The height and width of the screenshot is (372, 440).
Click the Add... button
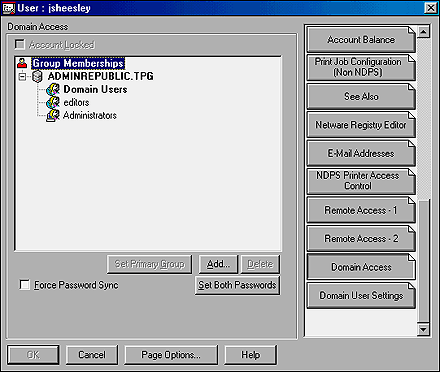(x=218, y=264)
